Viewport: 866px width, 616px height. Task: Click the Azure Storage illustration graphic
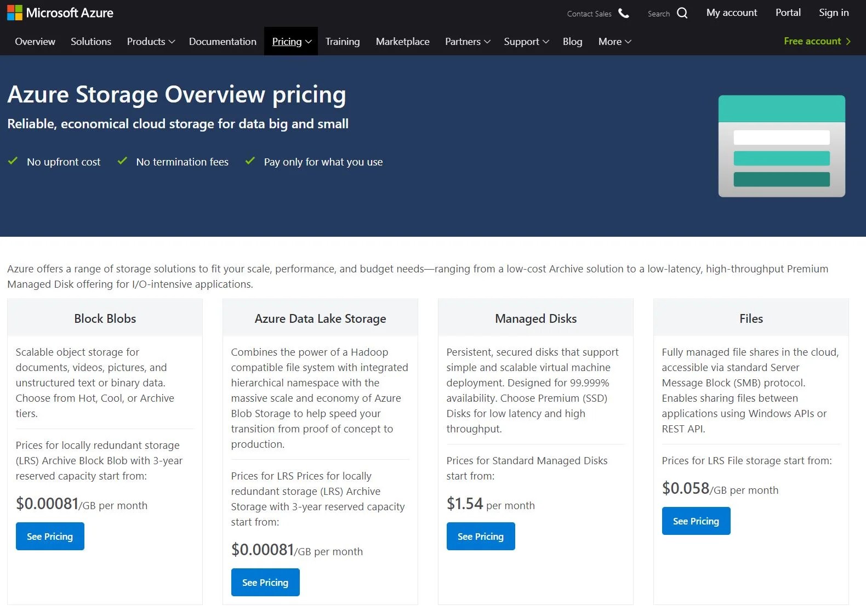tap(782, 146)
